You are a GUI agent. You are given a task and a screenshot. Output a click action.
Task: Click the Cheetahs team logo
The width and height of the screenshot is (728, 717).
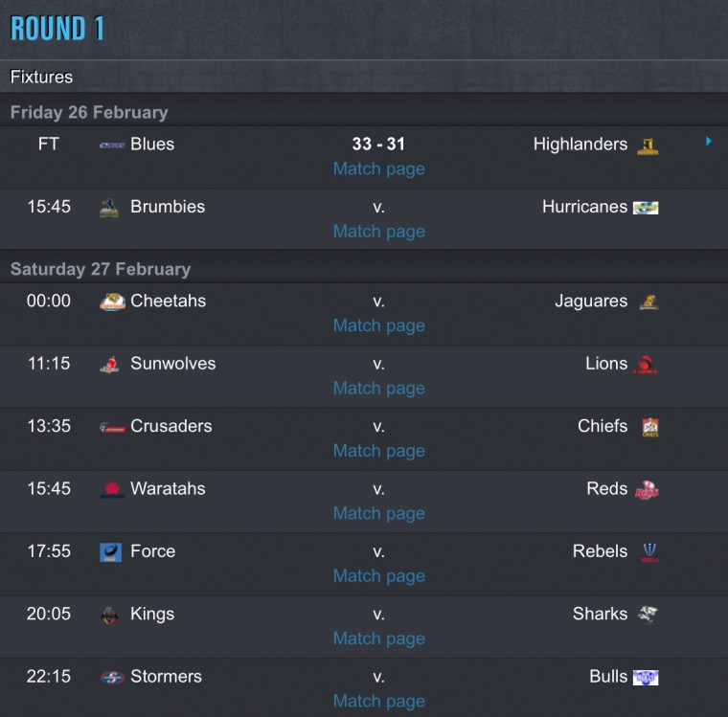click(x=112, y=302)
